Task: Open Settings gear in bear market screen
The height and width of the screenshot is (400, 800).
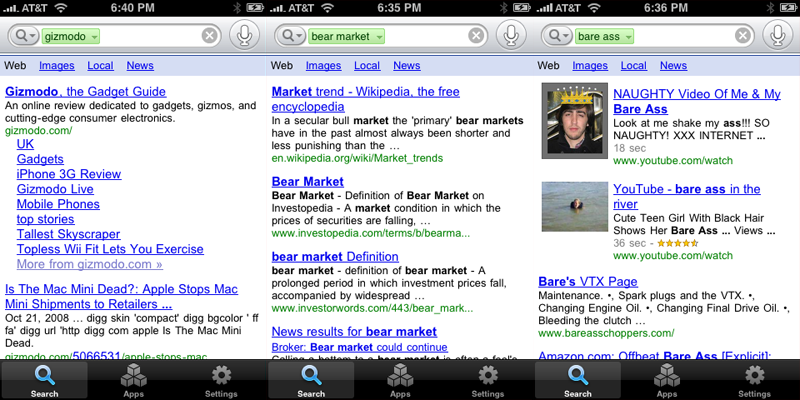Action: tap(488, 381)
